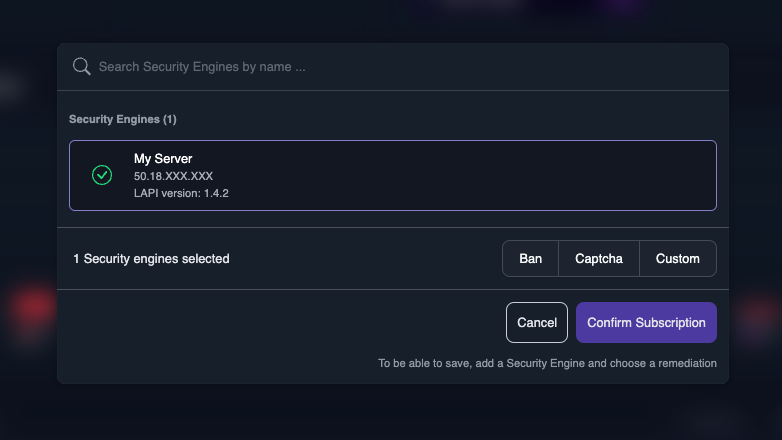Viewport: 782px width, 440px height.
Task: Click the blurred red element left of the dialog
Action: click(x=30, y=308)
